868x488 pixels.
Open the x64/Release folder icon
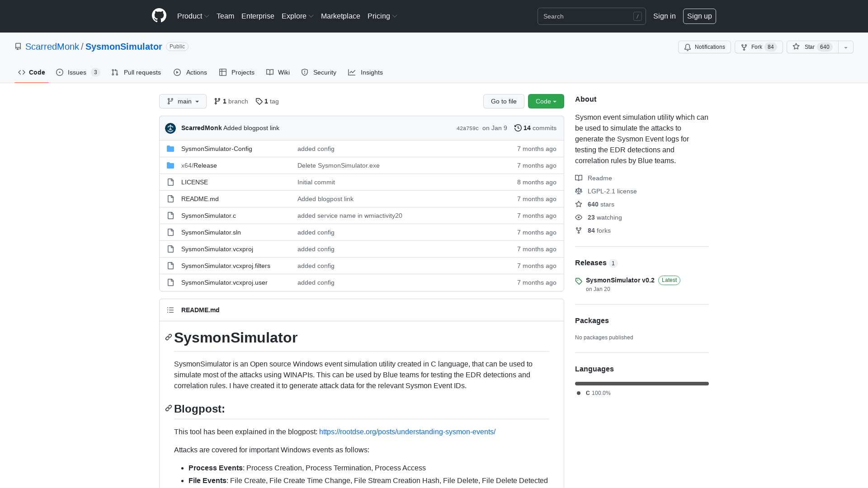point(170,165)
